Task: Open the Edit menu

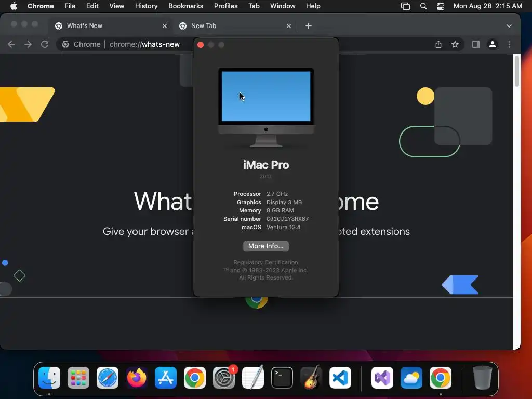Action: [92, 6]
